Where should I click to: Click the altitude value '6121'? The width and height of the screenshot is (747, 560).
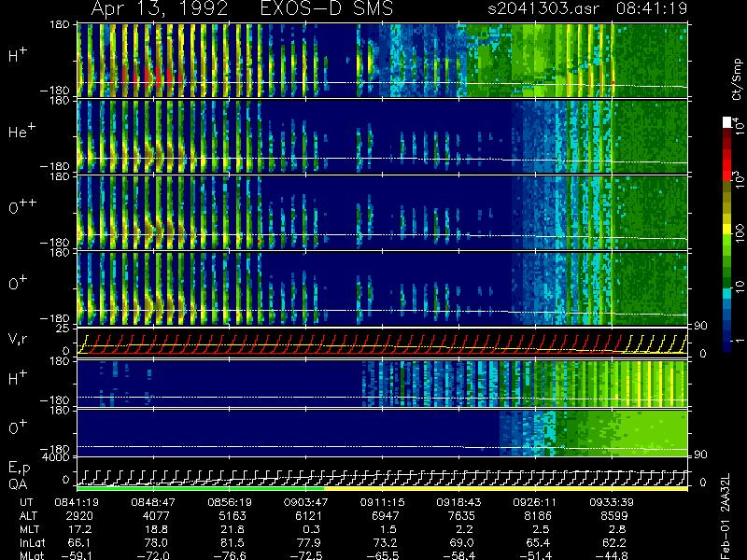309,516
